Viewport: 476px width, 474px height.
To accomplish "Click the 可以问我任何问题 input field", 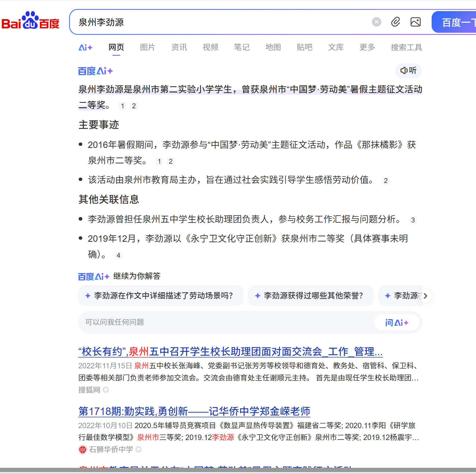I will click(181, 322).
